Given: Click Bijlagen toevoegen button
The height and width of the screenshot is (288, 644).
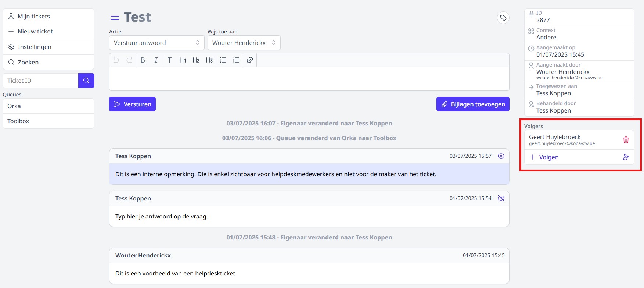Looking at the screenshot, I should coord(472,104).
